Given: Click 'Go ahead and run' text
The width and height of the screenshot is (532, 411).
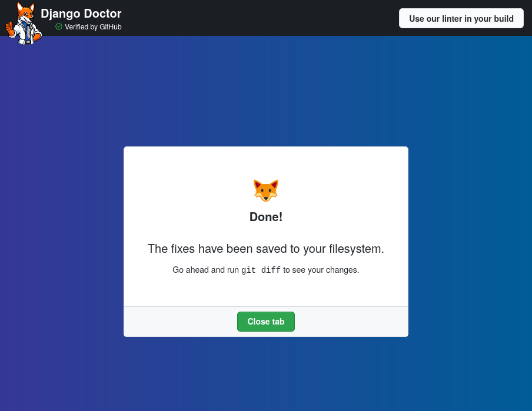Looking at the screenshot, I should click(x=205, y=270).
